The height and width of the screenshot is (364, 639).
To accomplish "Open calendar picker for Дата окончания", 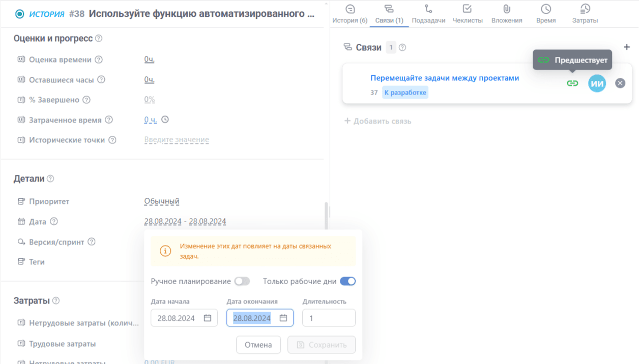I will pyautogui.click(x=283, y=318).
